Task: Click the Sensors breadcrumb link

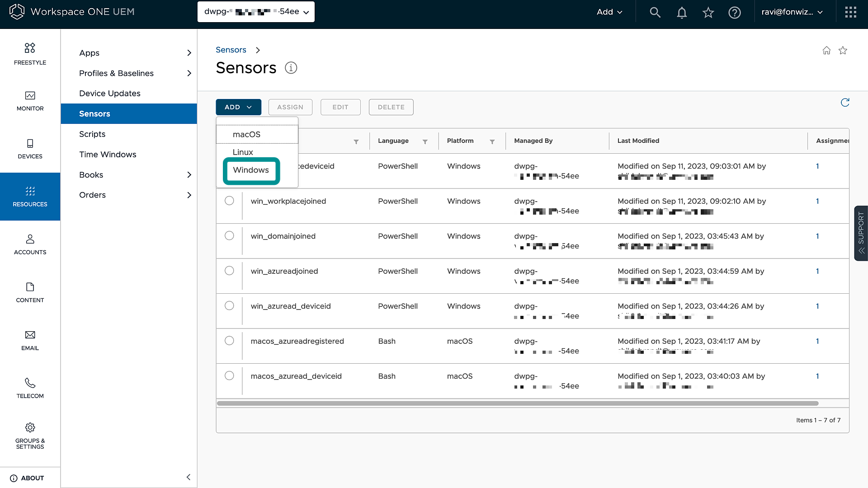Action: 231,50
